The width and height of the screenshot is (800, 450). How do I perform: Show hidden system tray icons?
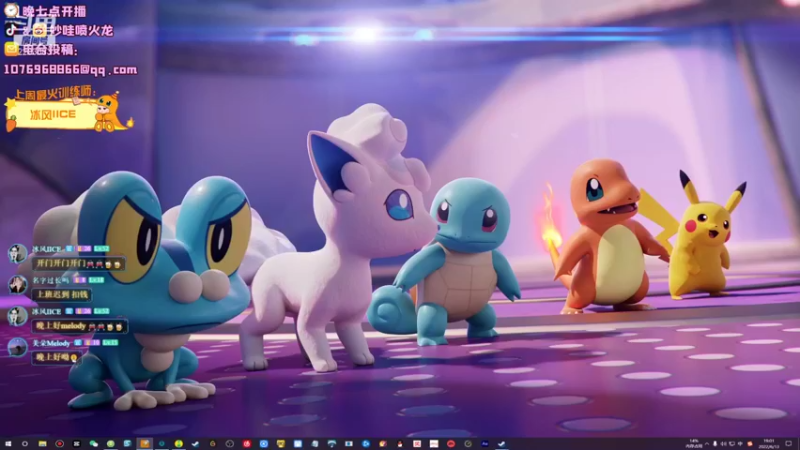pyautogui.click(x=707, y=444)
